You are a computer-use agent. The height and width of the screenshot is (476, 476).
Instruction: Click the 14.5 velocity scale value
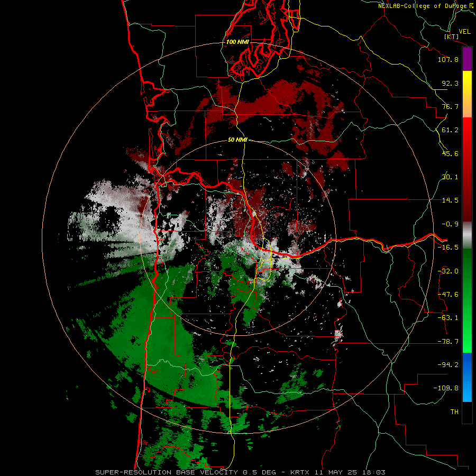[450, 200]
